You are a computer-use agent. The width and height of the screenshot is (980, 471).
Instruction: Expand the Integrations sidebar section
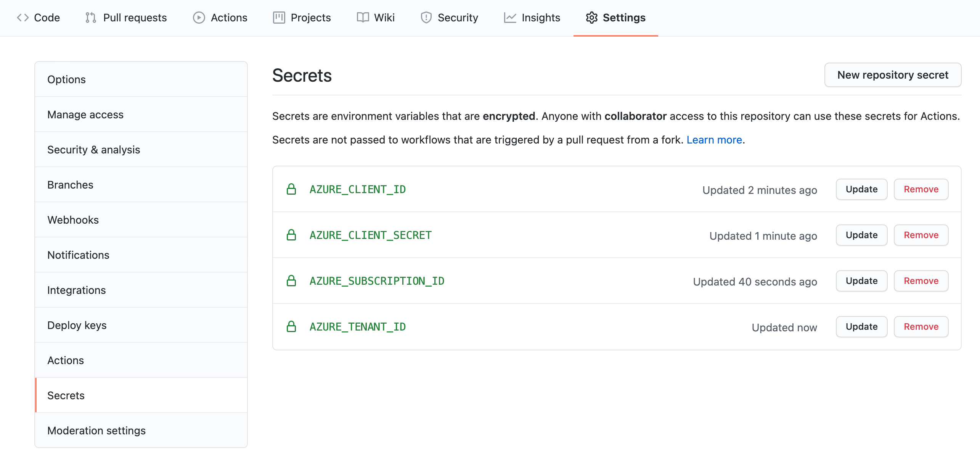pos(76,290)
